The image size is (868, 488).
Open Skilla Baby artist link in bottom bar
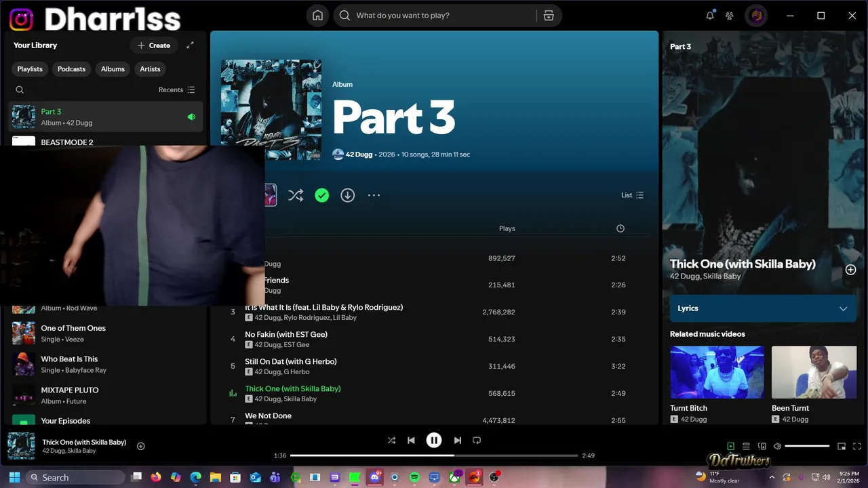tap(81, 451)
